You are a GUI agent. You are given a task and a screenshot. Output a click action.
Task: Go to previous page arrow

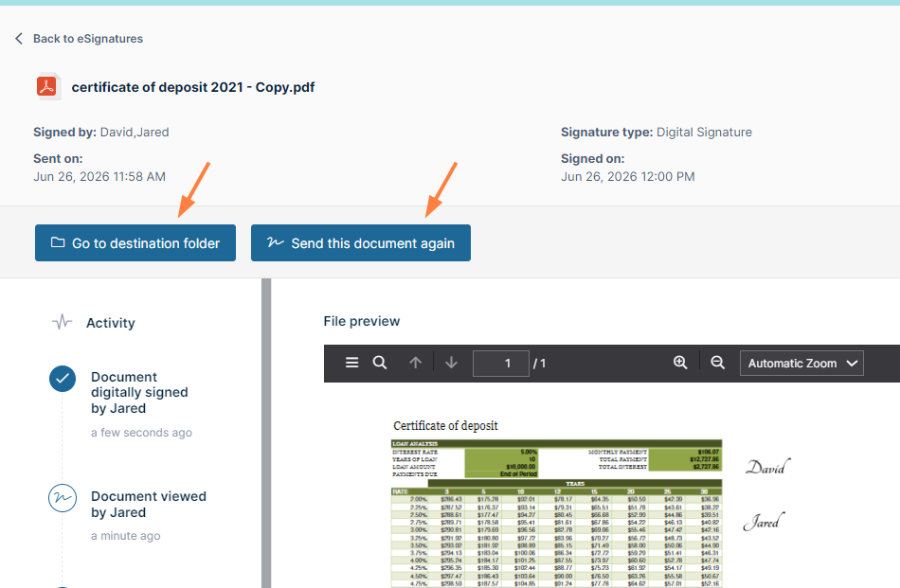coord(416,363)
